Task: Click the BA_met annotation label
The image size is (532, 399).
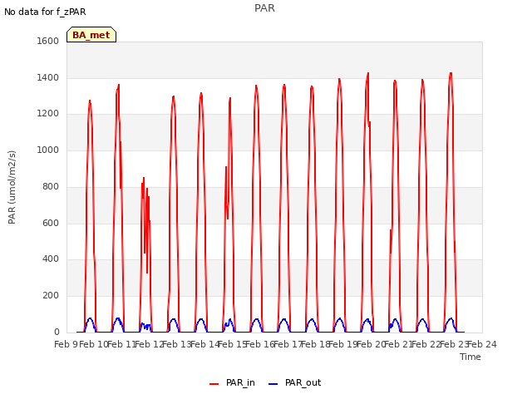Action: 91,35
